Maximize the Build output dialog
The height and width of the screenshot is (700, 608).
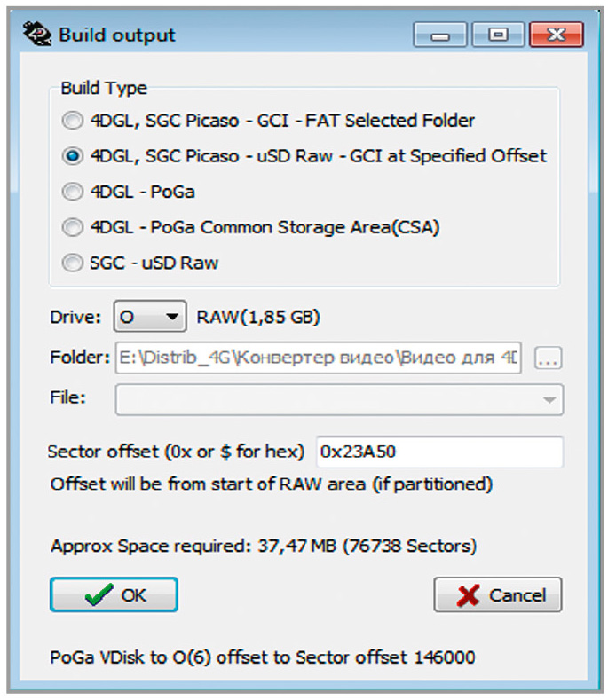[498, 35]
